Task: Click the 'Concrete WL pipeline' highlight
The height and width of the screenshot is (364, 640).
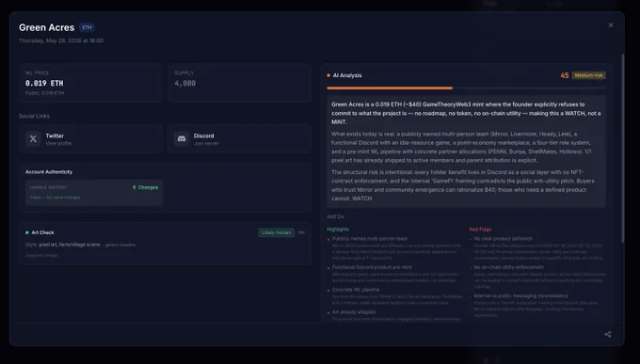Action: [x=356, y=290]
